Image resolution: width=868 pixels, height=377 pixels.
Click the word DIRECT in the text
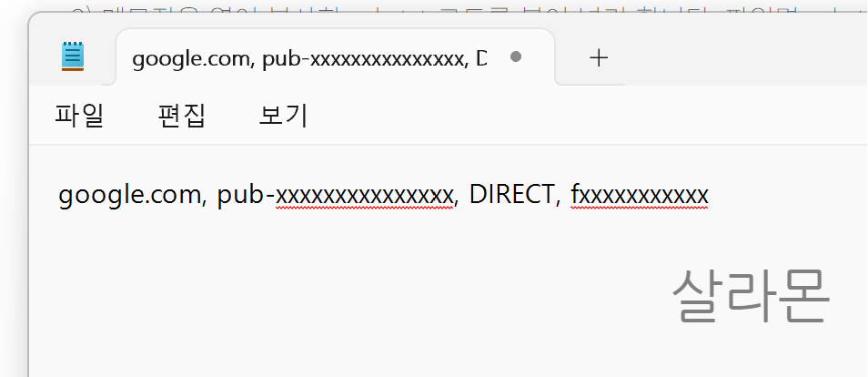514,195
